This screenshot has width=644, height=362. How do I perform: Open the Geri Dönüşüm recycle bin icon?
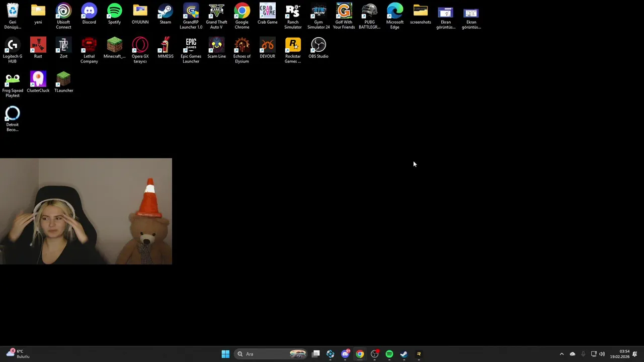(x=13, y=16)
